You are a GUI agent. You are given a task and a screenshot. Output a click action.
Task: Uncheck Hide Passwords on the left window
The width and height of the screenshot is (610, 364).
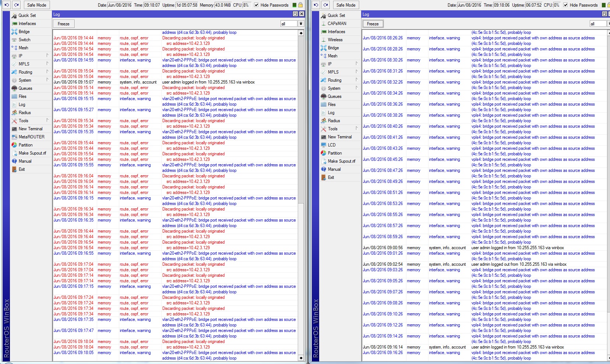[256, 5]
